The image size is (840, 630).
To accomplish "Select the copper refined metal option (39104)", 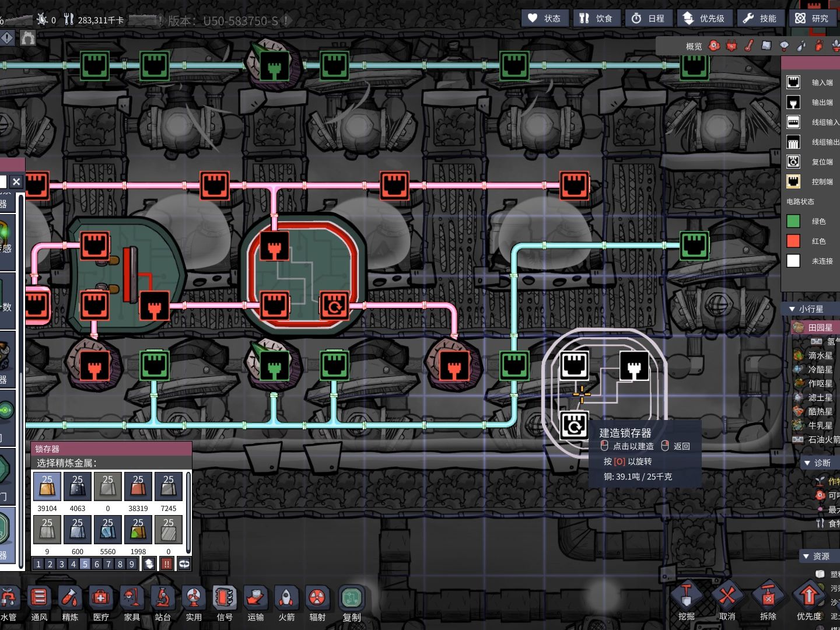I will 47,487.
